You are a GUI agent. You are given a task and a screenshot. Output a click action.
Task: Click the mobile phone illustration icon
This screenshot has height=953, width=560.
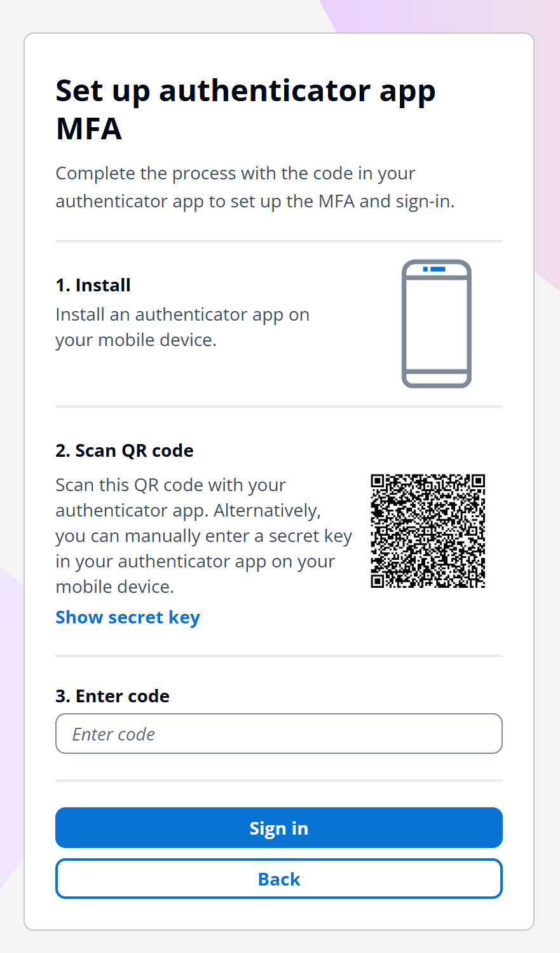pyautogui.click(x=437, y=323)
